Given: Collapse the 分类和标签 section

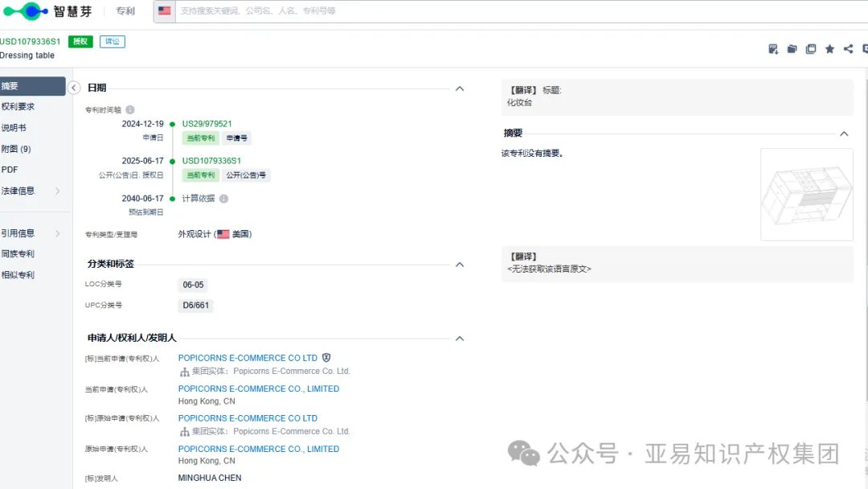Looking at the screenshot, I should (x=460, y=265).
